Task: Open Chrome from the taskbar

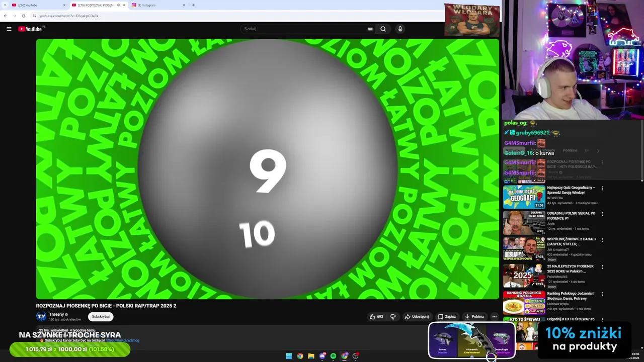Action: (300, 356)
